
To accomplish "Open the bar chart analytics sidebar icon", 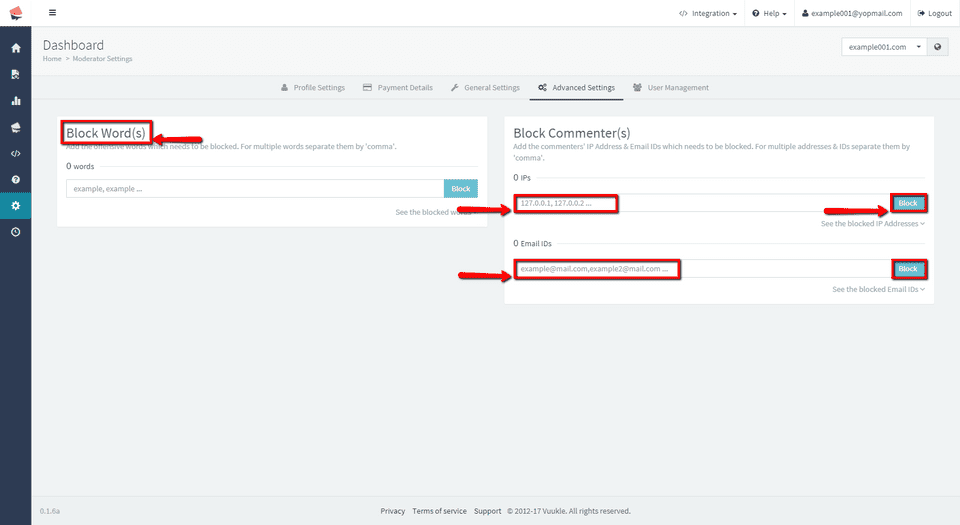I will [15, 101].
